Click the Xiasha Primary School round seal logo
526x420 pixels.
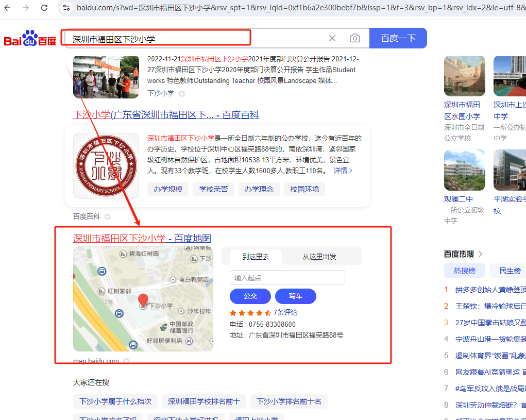tap(106, 166)
